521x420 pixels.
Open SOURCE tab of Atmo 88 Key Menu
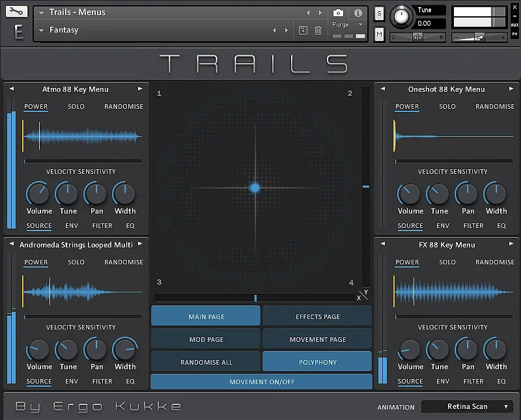pyautogui.click(x=39, y=225)
